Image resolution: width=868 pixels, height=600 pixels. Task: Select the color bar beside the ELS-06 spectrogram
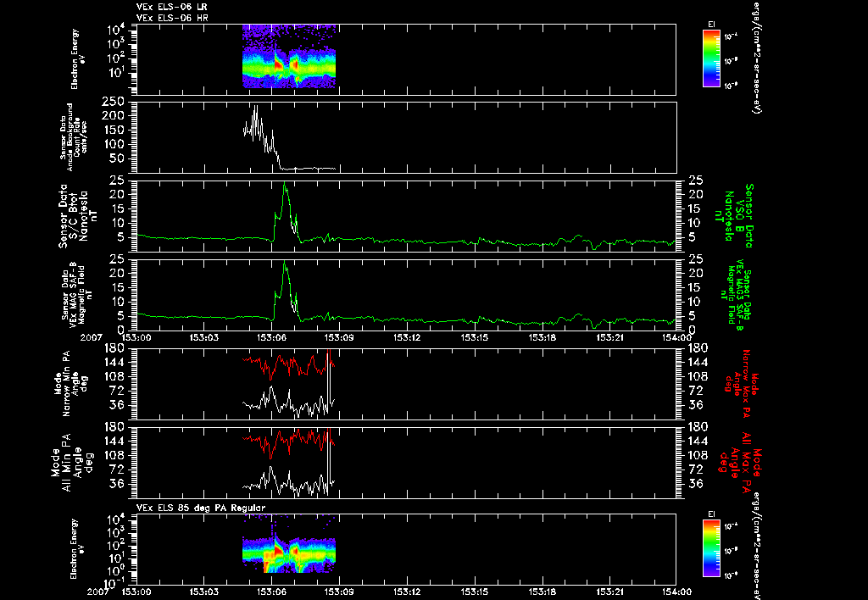pyautogui.click(x=711, y=58)
